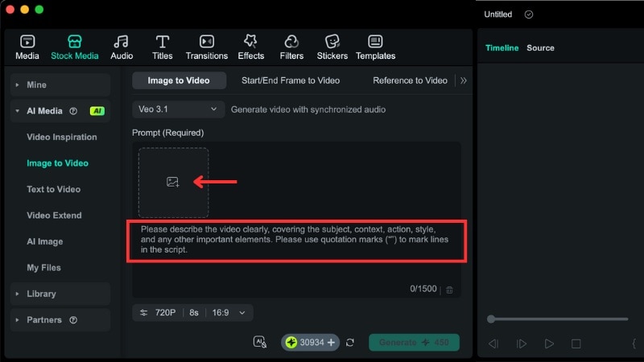
Task: Clear prompt with the trash icon
Action: 449,290
